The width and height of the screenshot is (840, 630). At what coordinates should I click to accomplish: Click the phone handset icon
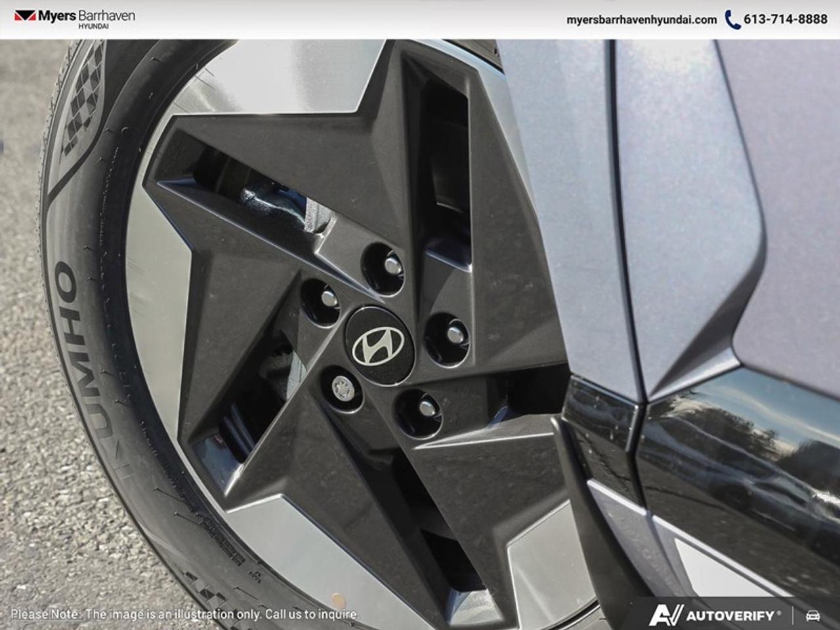732,20
